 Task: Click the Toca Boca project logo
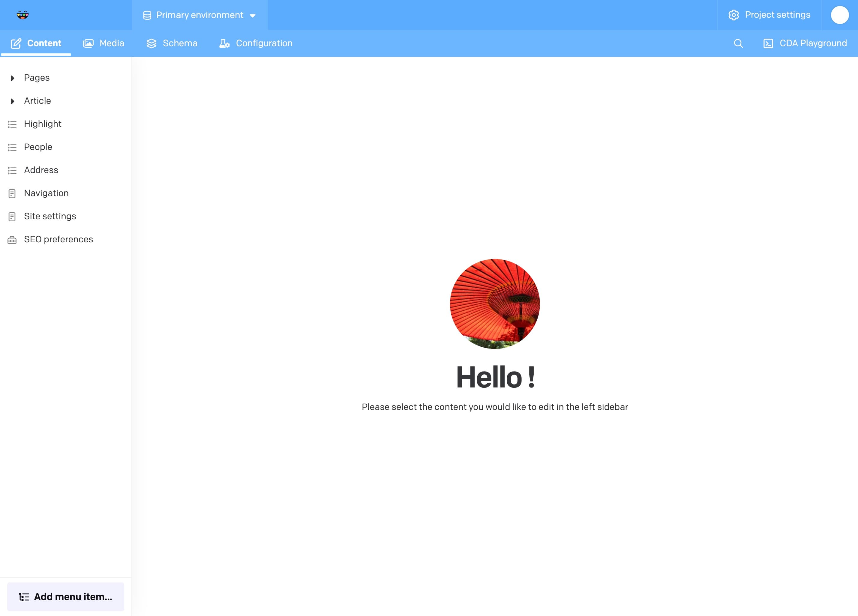[23, 15]
